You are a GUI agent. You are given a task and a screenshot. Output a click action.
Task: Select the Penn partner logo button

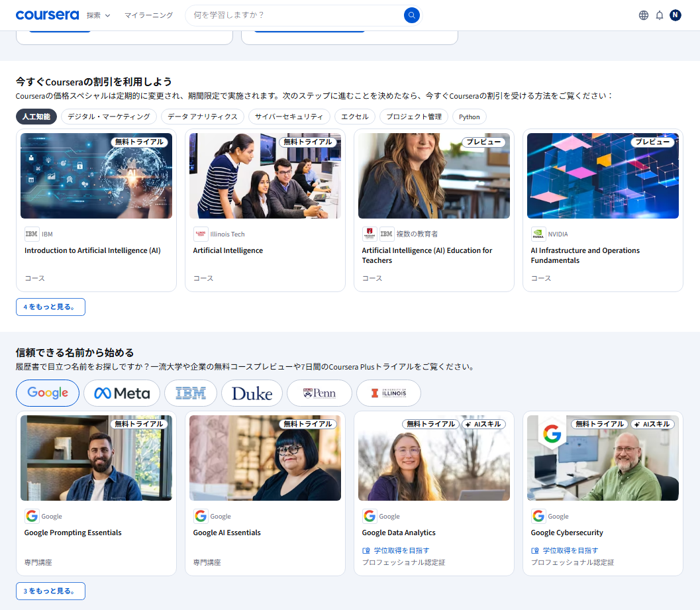(x=319, y=393)
